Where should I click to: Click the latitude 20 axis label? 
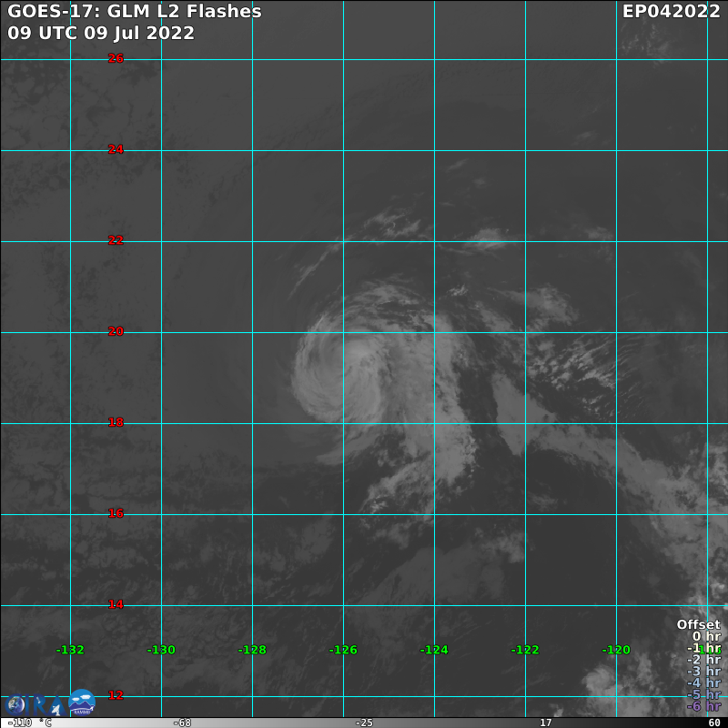(116, 331)
